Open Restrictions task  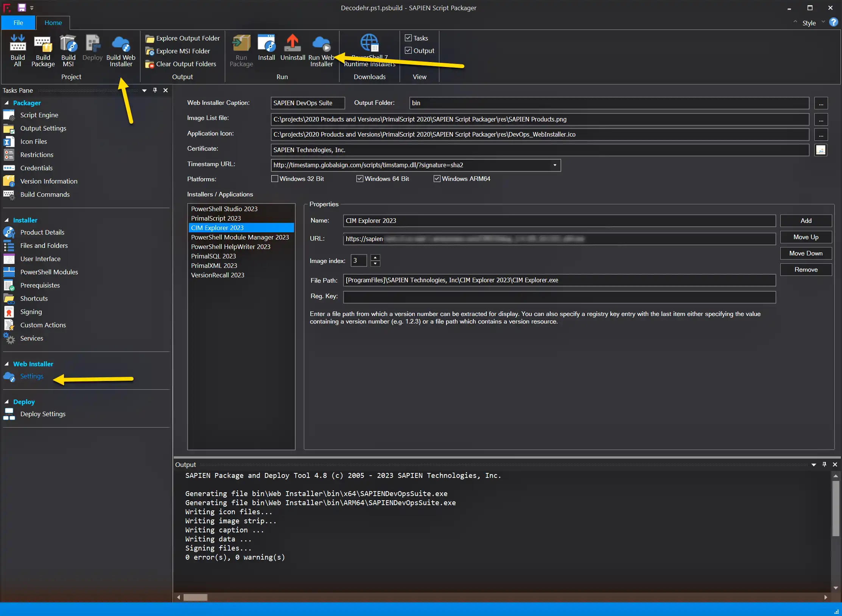(37, 155)
